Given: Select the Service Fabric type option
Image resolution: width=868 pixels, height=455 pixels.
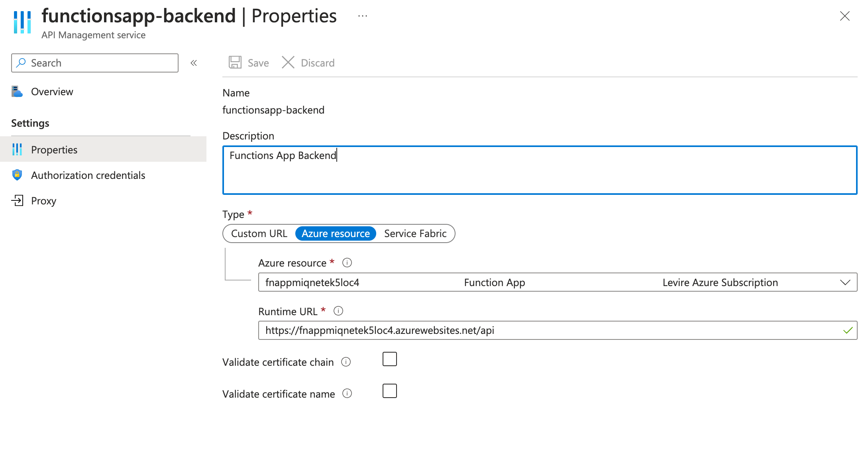Looking at the screenshot, I should [x=415, y=233].
